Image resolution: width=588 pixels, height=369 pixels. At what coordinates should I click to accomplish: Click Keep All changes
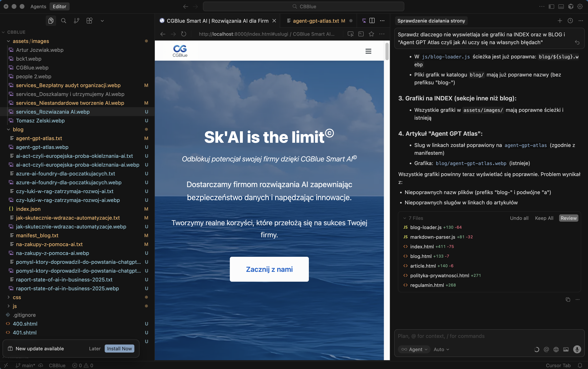pyautogui.click(x=544, y=218)
